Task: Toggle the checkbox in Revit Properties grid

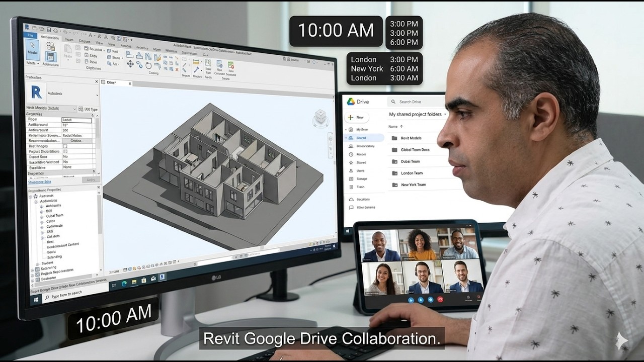Action: tap(65, 146)
